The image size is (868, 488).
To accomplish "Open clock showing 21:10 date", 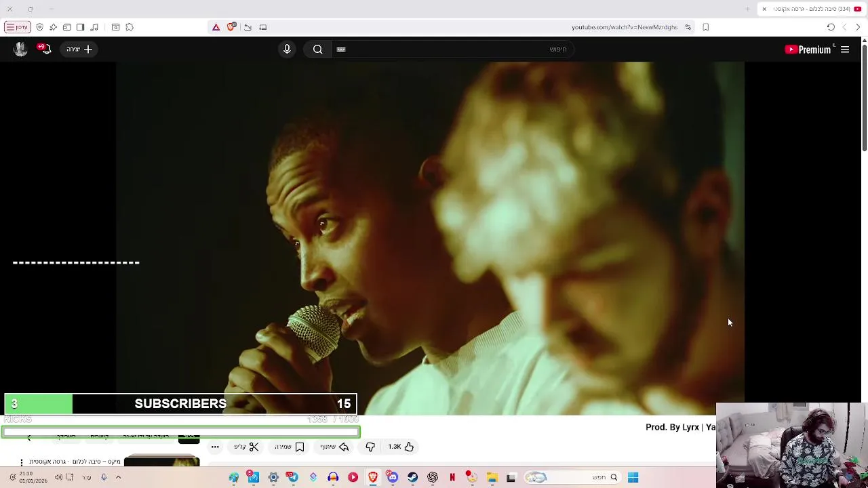I will (33, 477).
